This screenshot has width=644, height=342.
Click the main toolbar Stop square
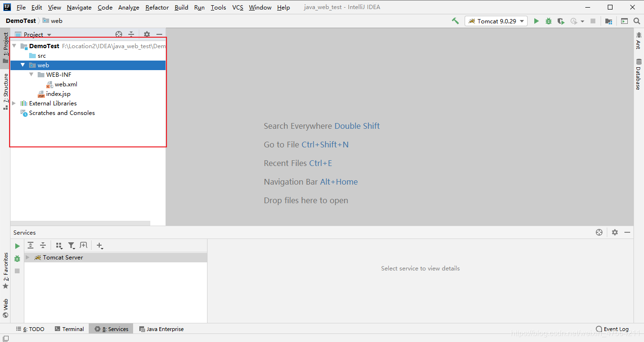pyautogui.click(x=593, y=21)
